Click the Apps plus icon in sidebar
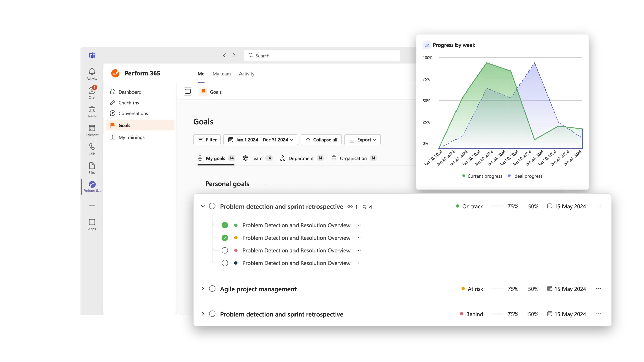 click(92, 224)
